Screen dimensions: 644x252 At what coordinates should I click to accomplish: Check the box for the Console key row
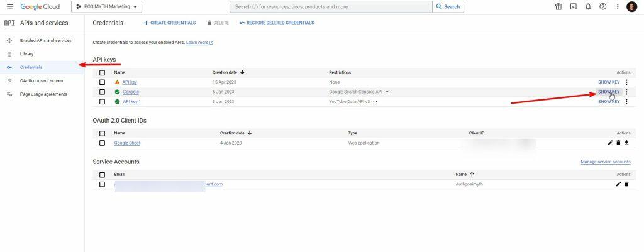(103, 92)
